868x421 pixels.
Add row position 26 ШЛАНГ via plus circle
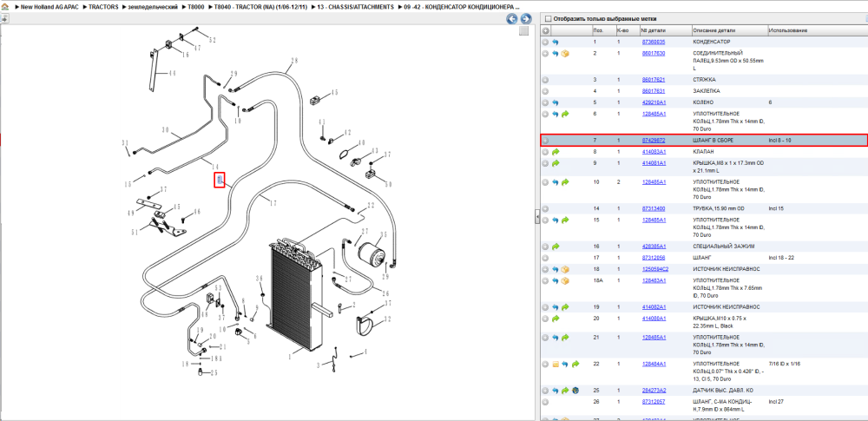tap(545, 402)
